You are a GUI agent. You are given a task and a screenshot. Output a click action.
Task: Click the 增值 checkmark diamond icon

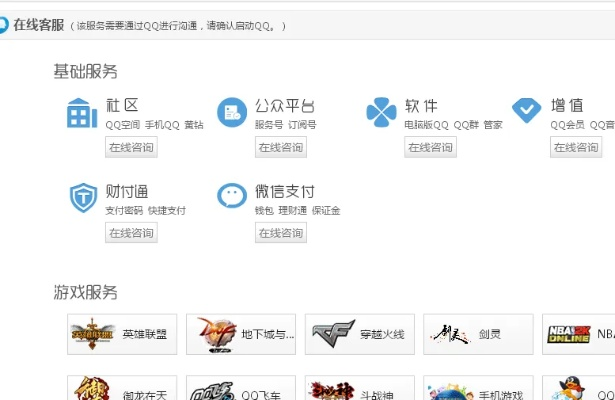tap(526, 110)
